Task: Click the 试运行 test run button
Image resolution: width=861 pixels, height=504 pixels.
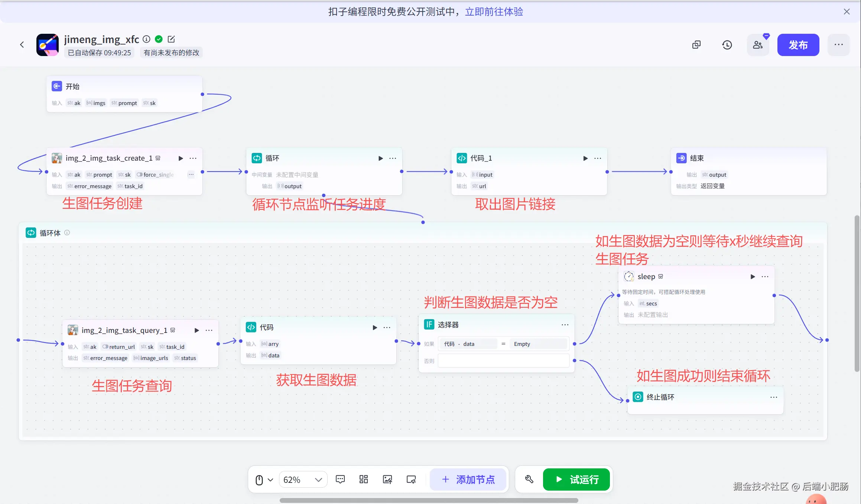Action: pos(576,480)
